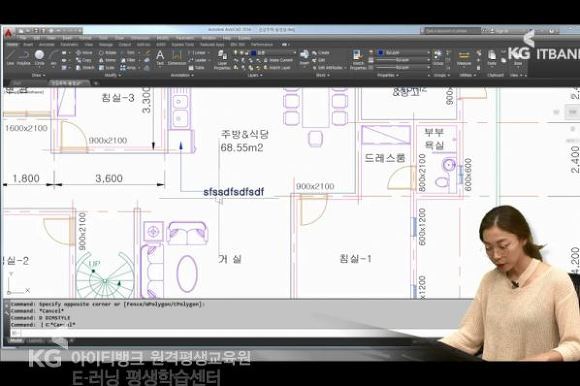
Task: Open the Layer Properties manager
Action: click(222, 60)
